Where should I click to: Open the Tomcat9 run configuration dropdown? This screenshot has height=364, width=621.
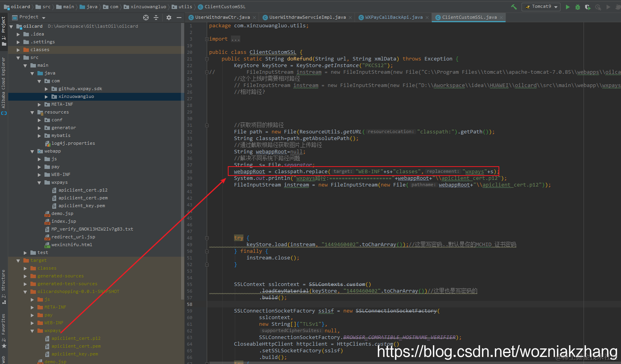(x=541, y=7)
